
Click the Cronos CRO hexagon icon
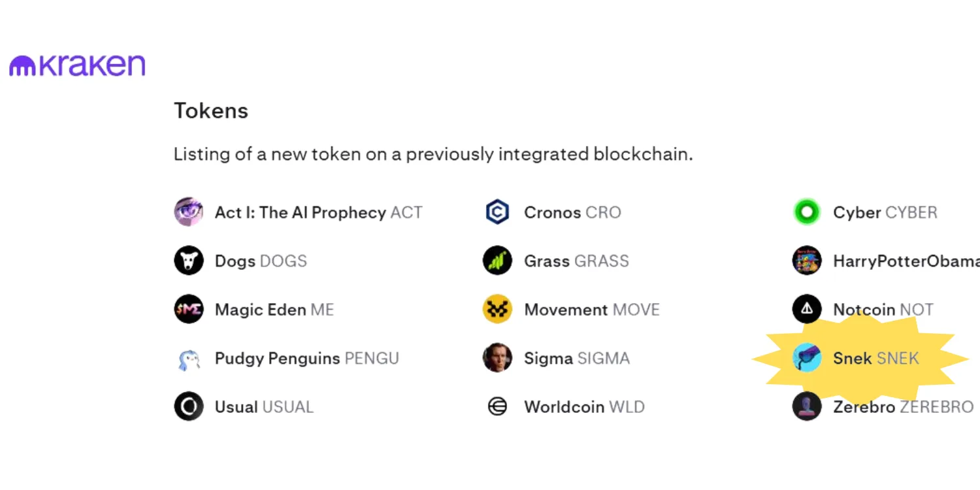(498, 212)
